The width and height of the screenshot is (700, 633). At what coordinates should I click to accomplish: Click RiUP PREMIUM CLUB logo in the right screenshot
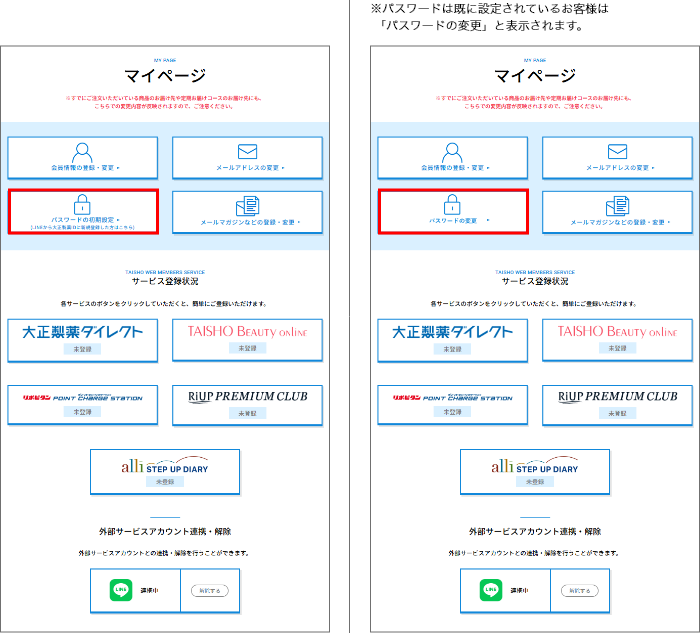pyautogui.click(x=618, y=396)
